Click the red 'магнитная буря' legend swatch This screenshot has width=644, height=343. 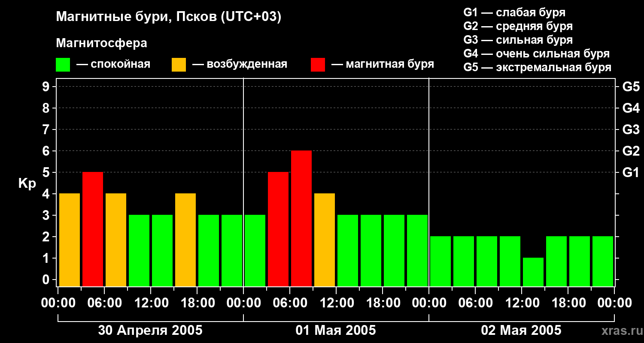click(x=318, y=65)
